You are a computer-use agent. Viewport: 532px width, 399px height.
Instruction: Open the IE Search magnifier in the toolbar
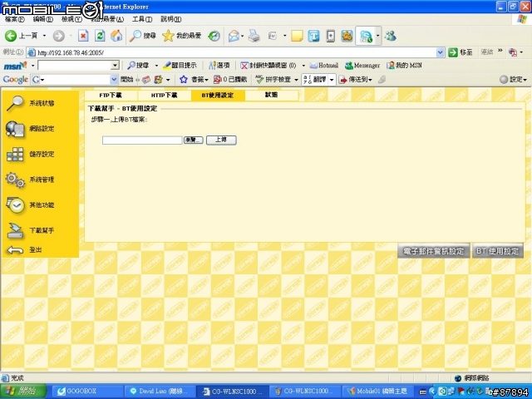click(135, 36)
